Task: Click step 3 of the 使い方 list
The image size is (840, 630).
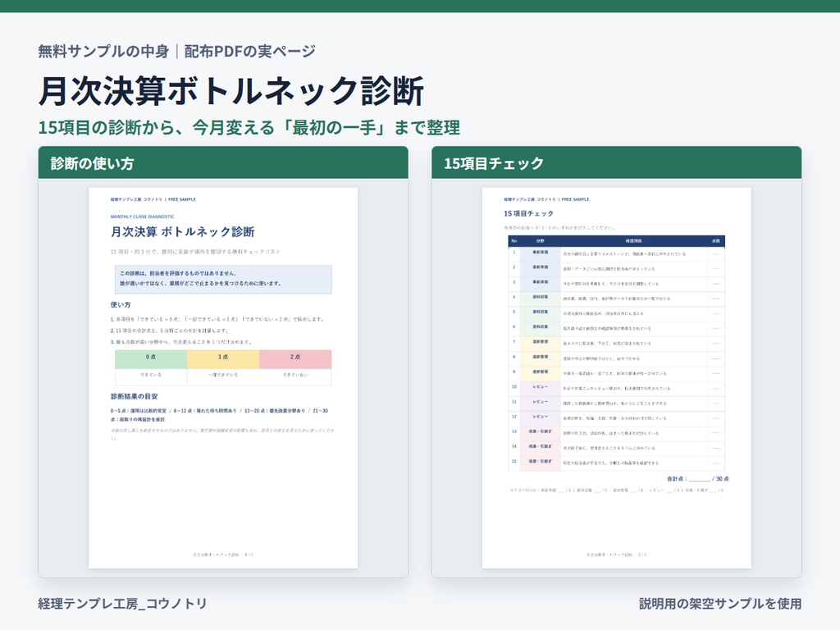Action: pos(181,341)
